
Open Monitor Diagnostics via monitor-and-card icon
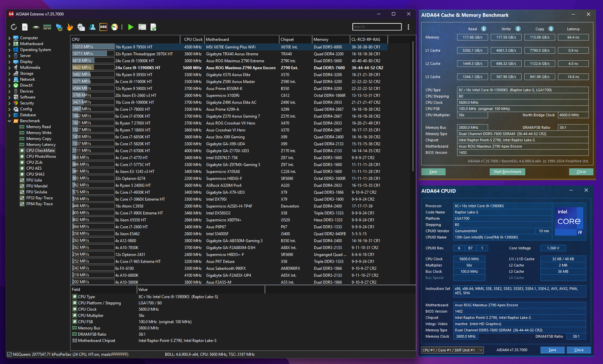click(59, 27)
